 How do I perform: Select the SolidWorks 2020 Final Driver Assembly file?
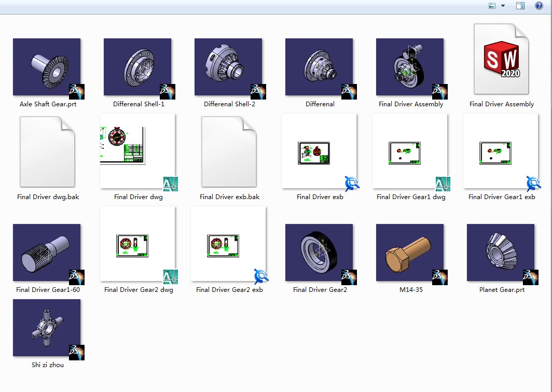click(501, 59)
